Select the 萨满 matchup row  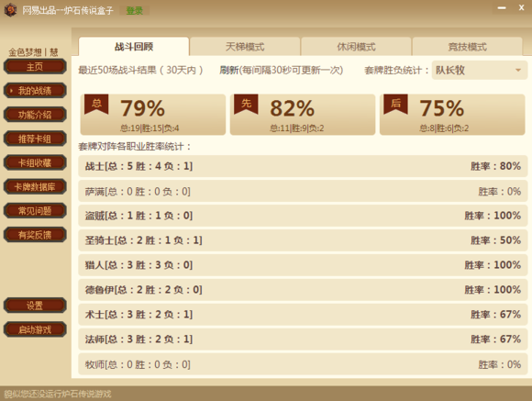(303, 191)
